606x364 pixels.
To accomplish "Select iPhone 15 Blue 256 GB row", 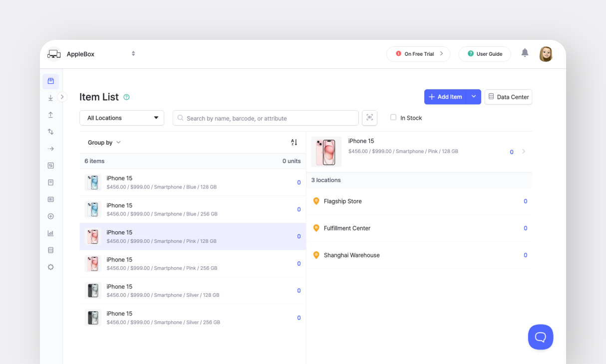I will [x=193, y=209].
